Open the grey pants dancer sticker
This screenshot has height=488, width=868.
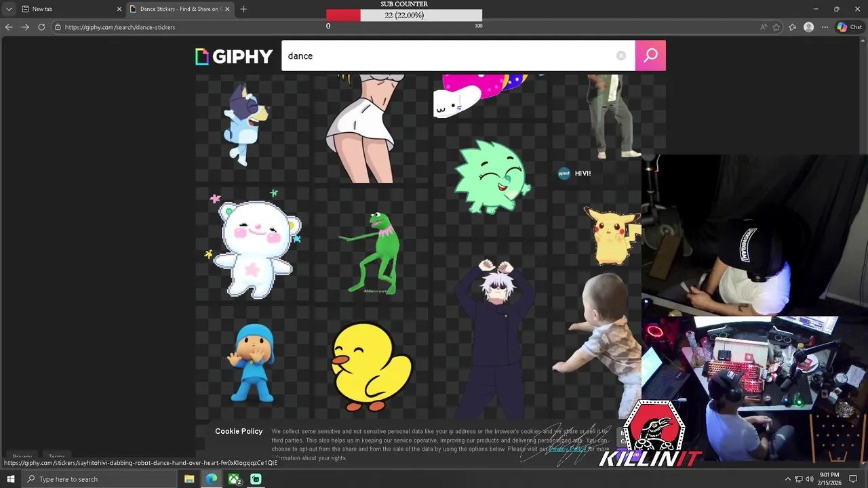pyautogui.click(x=609, y=117)
